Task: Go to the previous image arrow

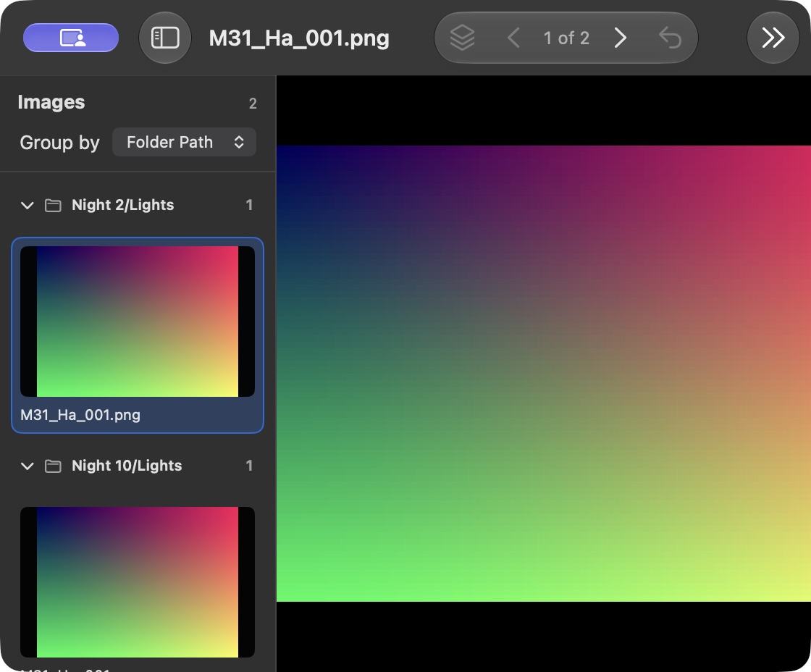Action: (x=513, y=38)
